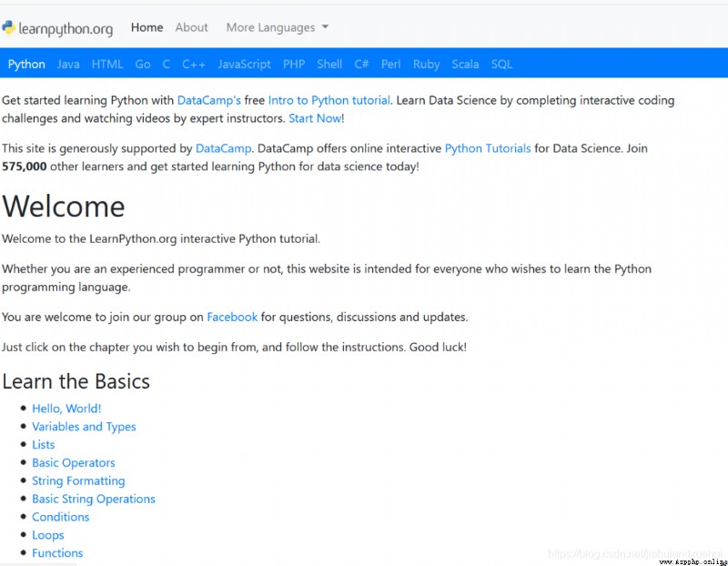
Task: Switch to the Java language tab
Action: click(68, 64)
